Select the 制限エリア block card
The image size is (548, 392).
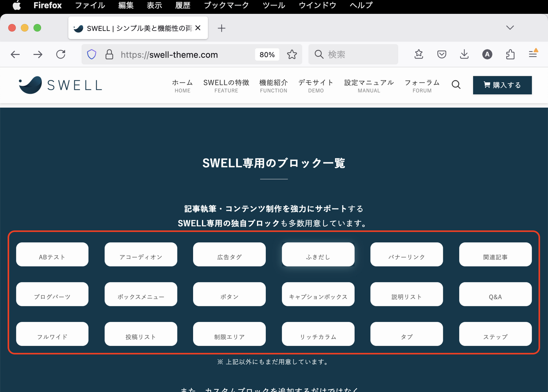click(x=229, y=334)
